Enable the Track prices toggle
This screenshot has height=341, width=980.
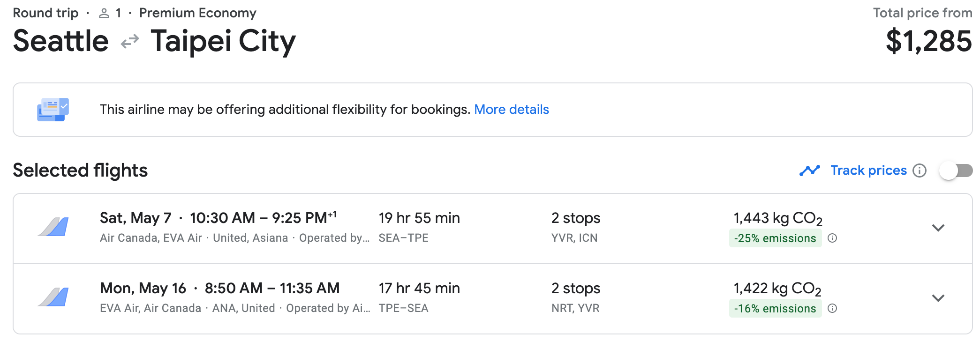coord(956,170)
